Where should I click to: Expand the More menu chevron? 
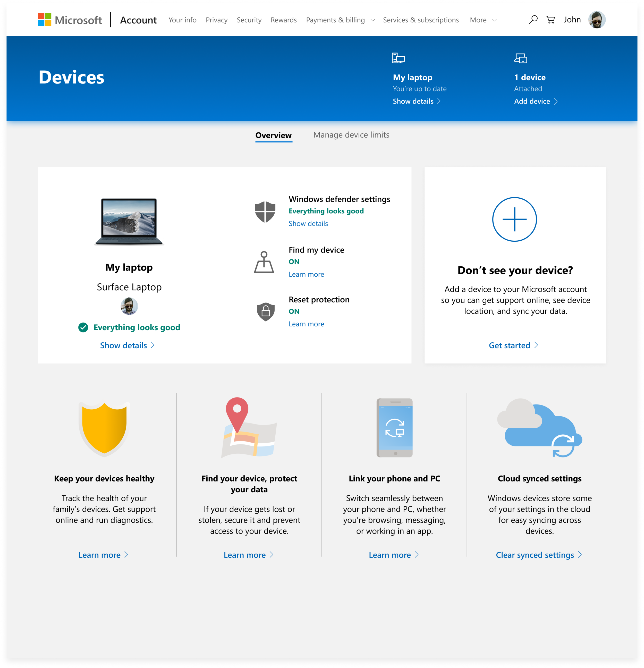coord(494,20)
